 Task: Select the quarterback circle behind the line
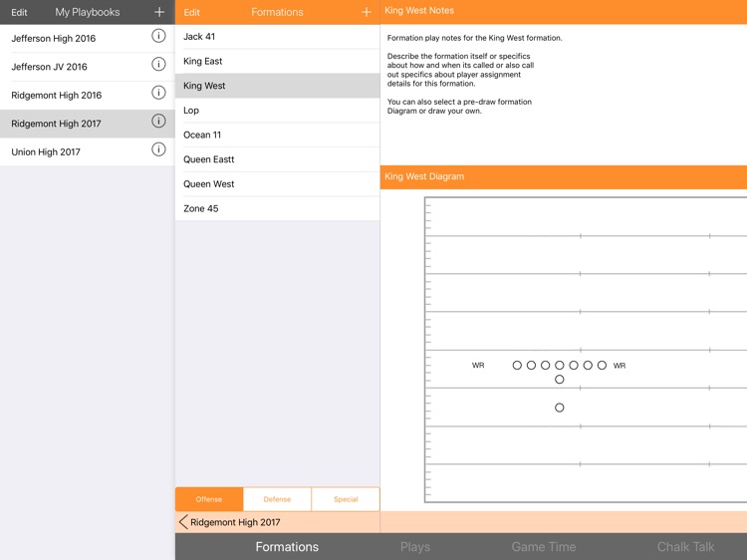pyautogui.click(x=560, y=380)
